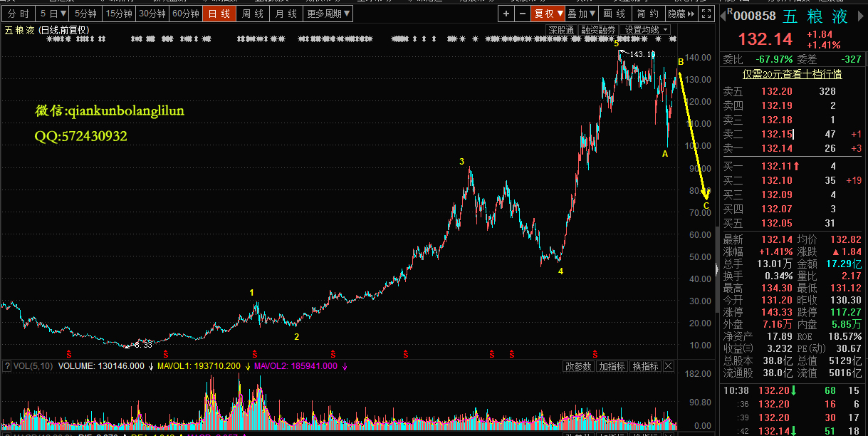Click the 金额 value 17.29亿
The width and height of the screenshot is (868, 436).
845,264
